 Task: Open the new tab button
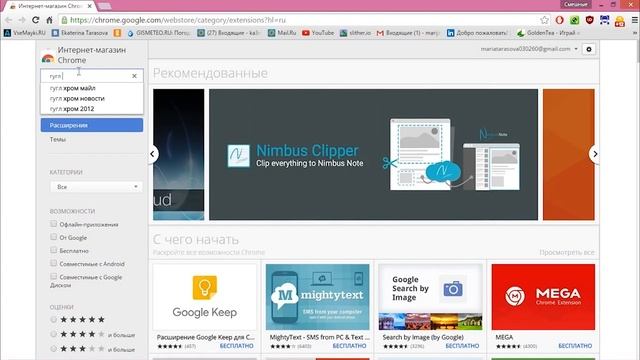tap(105, 6)
